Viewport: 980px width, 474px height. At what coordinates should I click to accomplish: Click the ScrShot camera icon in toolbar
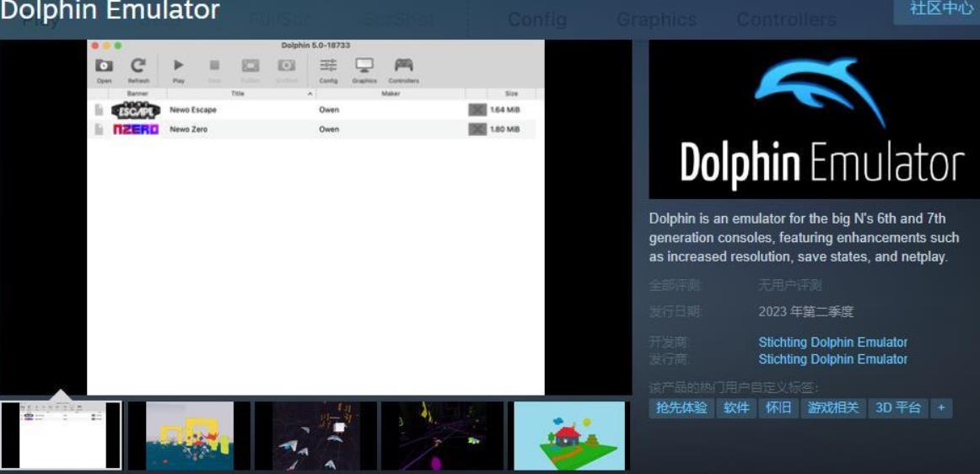point(286,65)
